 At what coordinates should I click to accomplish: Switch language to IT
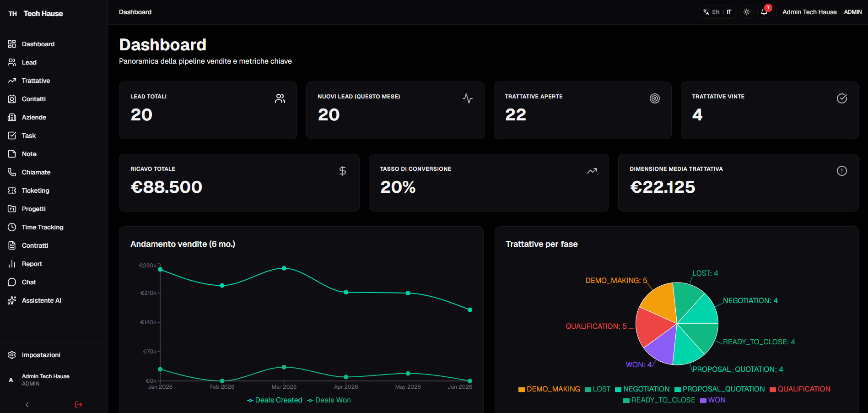tap(729, 12)
